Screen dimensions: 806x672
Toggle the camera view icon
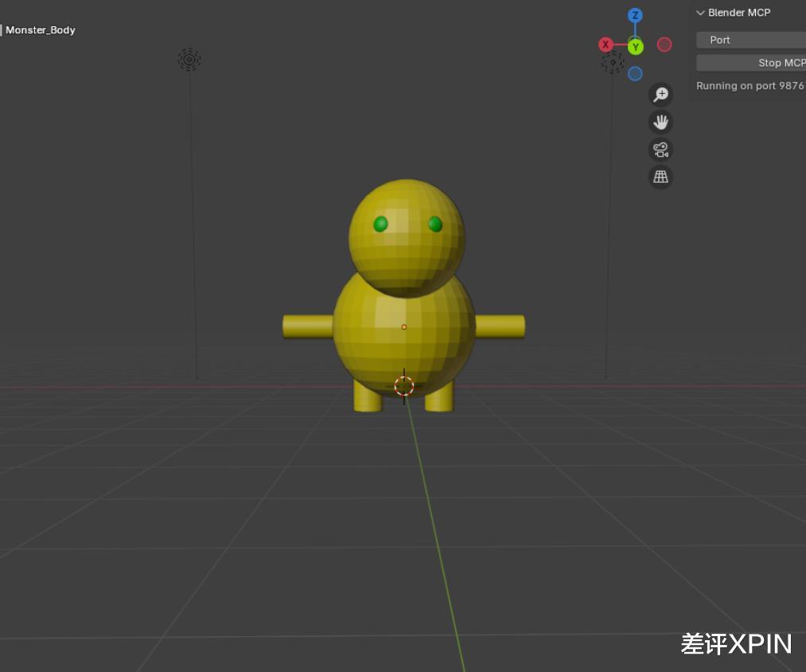click(x=660, y=150)
